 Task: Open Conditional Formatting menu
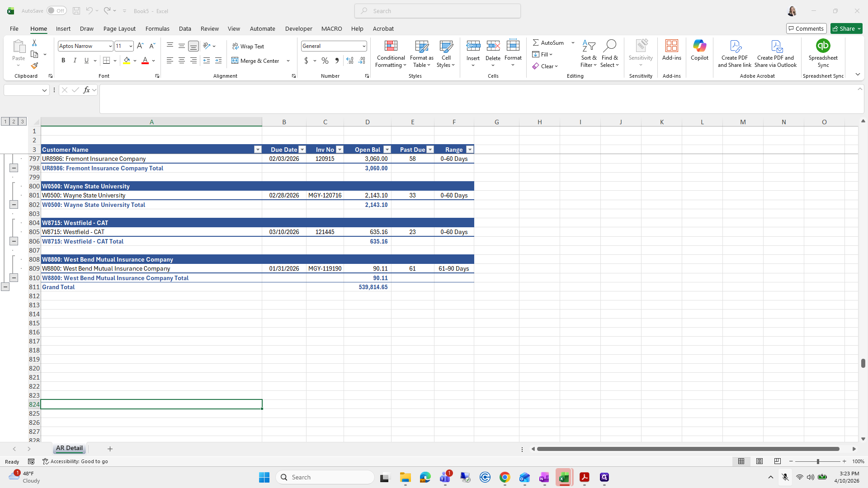(391, 54)
